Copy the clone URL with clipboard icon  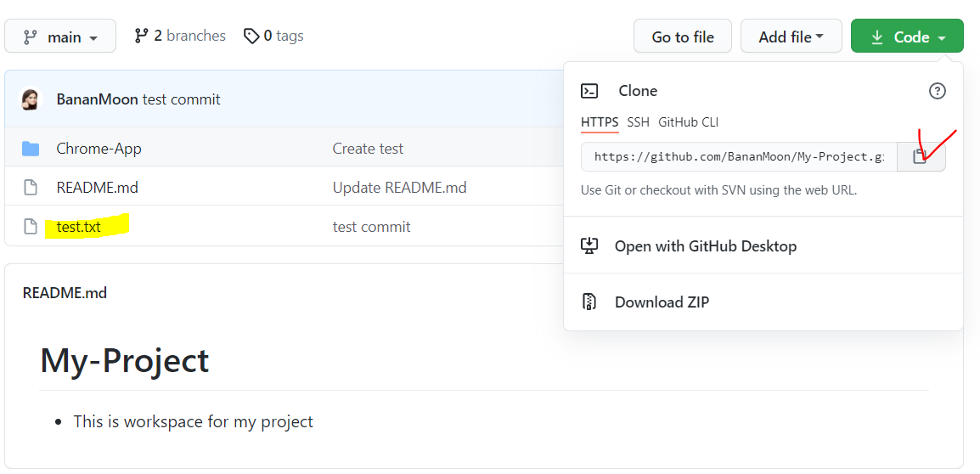[921, 156]
